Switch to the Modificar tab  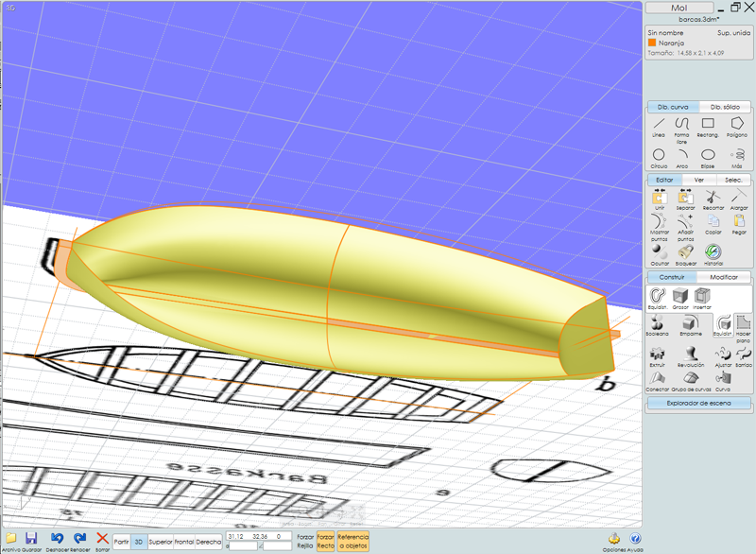tap(724, 277)
